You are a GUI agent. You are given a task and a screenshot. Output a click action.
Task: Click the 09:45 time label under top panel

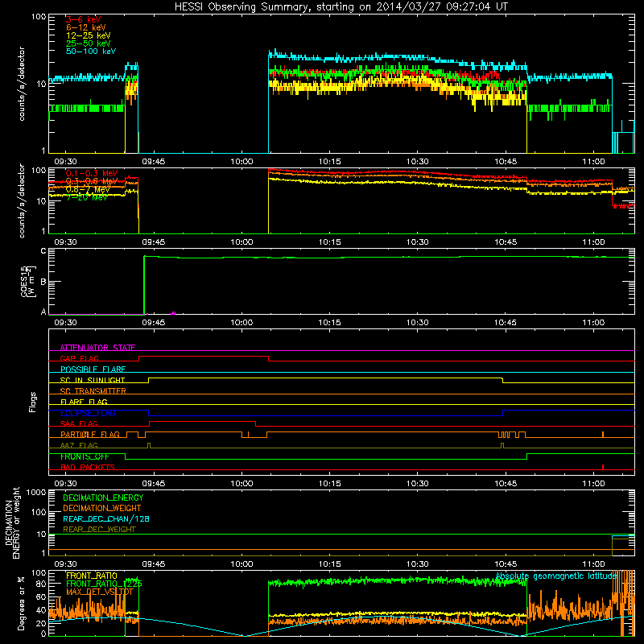(x=154, y=162)
